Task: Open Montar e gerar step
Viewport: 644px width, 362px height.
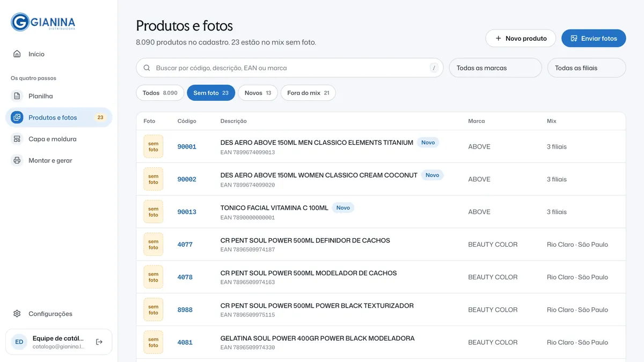Action: 59,160
